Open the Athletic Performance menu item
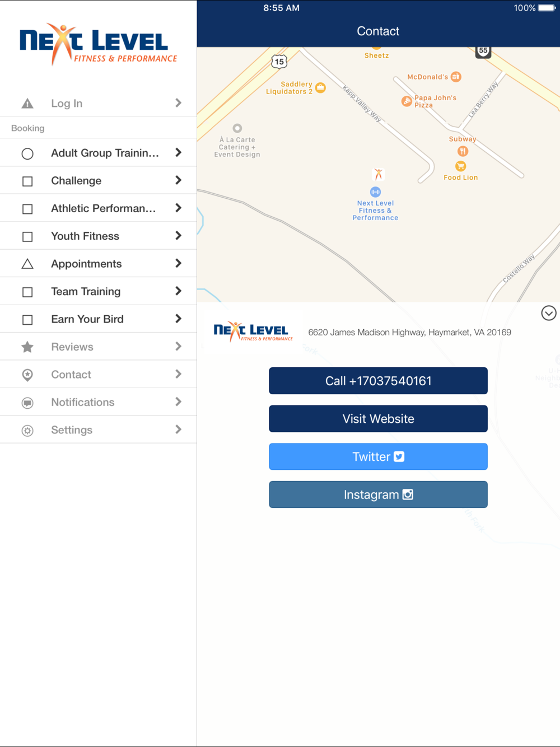This screenshot has width=560, height=747. point(99,208)
